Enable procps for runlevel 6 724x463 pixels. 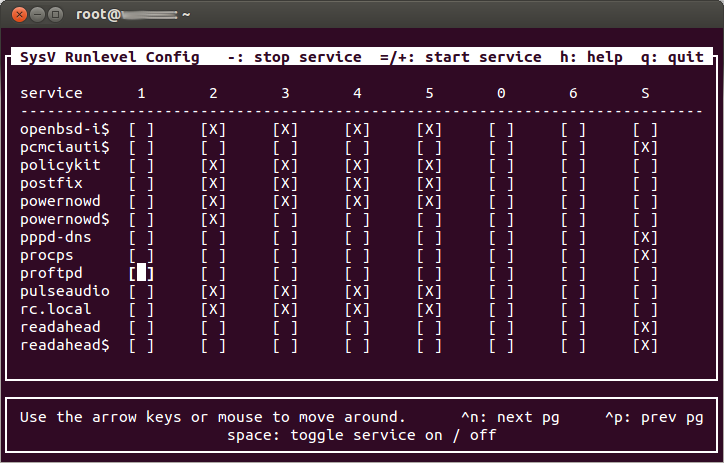click(x=573, y=255)
